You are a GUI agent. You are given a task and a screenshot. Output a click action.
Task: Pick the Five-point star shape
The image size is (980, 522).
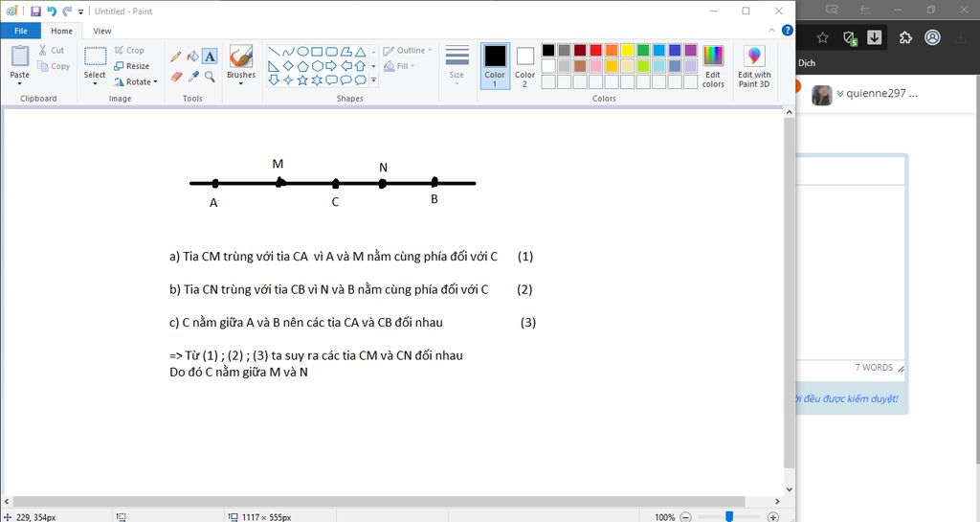[x=302, y=80]
